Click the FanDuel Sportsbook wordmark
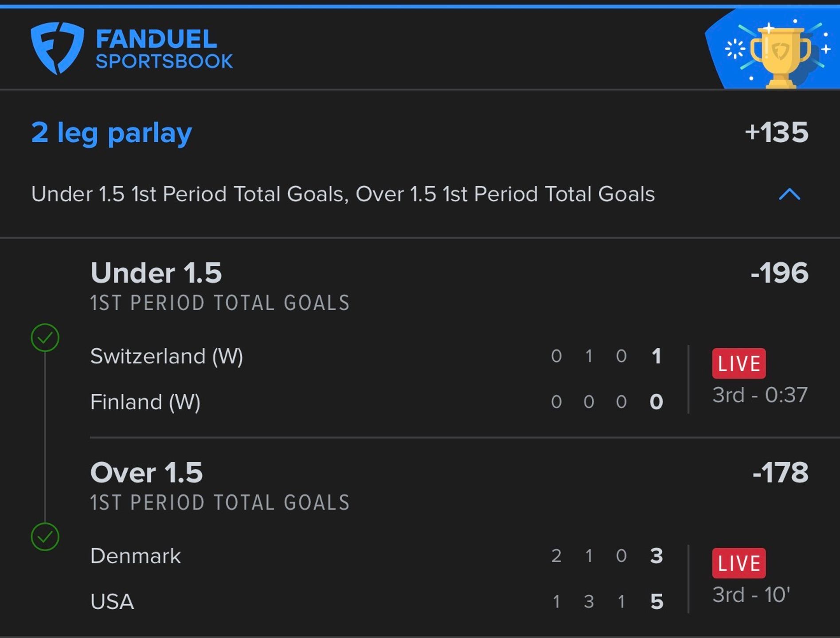 (x=164, y=49)
